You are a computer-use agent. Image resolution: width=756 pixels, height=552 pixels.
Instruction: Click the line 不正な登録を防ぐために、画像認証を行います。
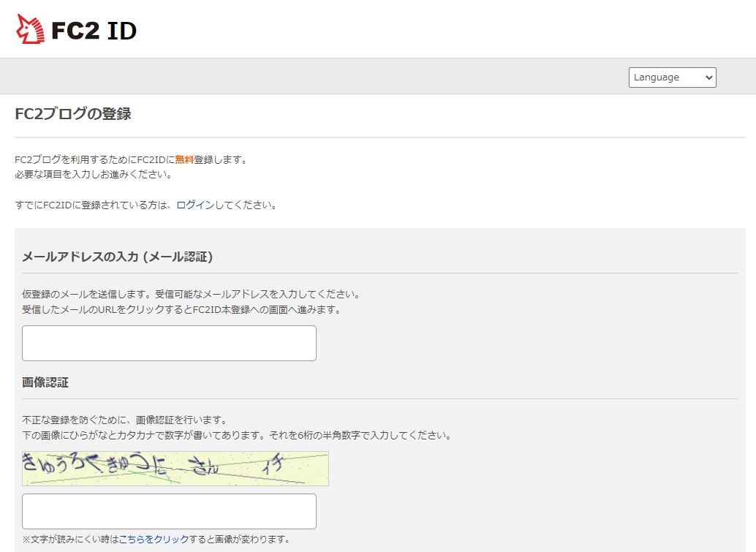click(x=124, y=420)
